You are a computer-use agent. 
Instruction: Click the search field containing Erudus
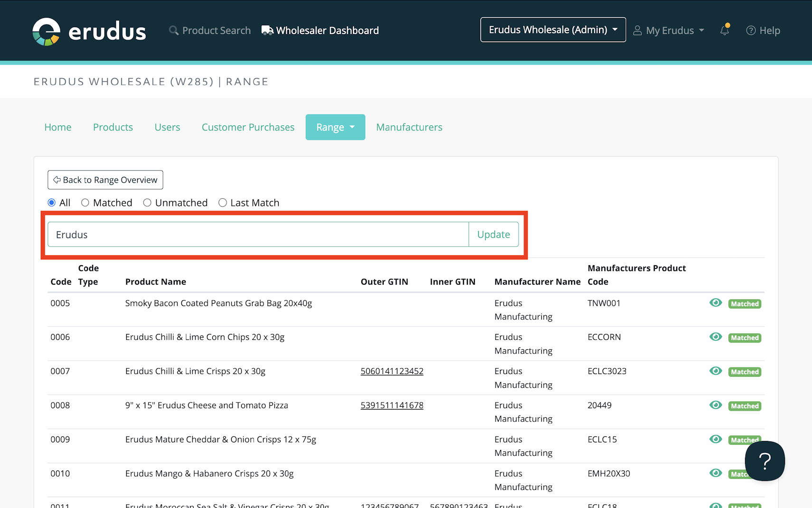[x=258, y=234]
